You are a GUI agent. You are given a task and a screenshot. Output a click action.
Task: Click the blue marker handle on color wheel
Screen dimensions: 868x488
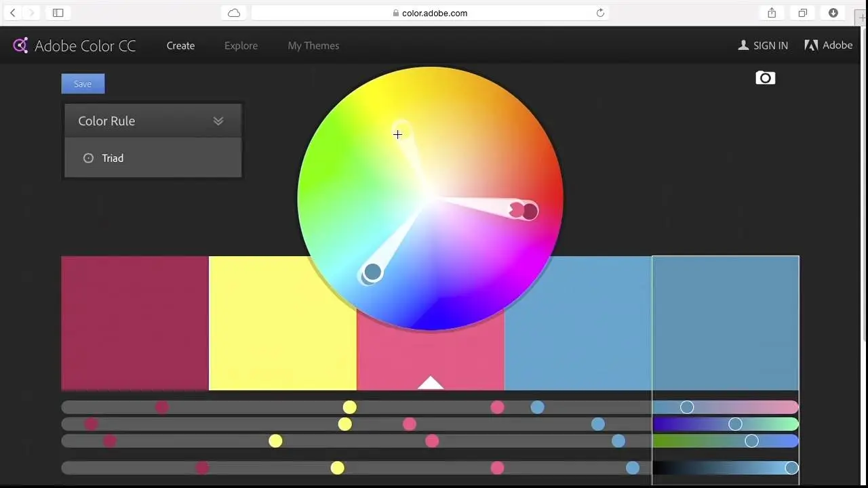372,272
